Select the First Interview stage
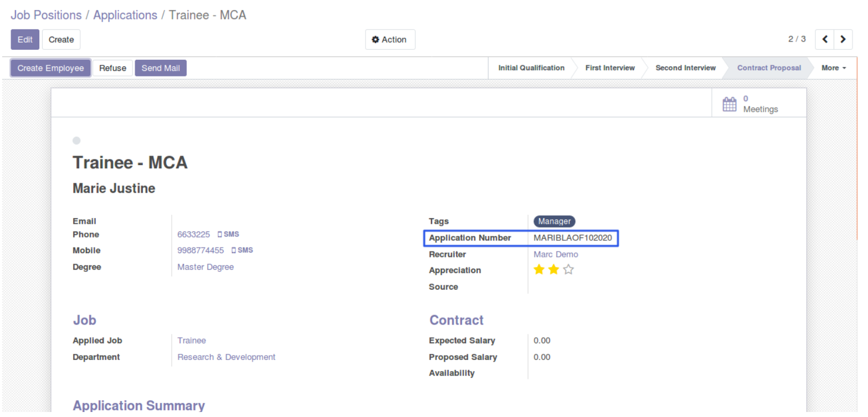The image size is (868, 417). click(x=609, y=68)
